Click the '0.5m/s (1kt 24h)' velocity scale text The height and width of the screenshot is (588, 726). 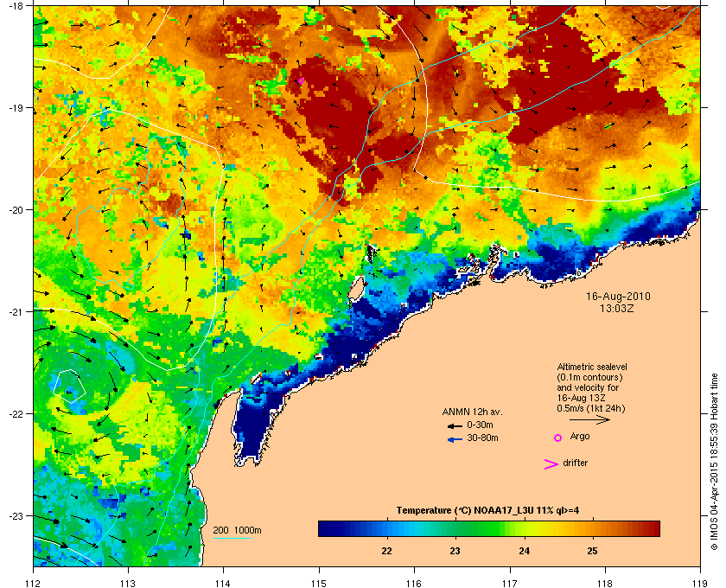click(x=591, y=409)
